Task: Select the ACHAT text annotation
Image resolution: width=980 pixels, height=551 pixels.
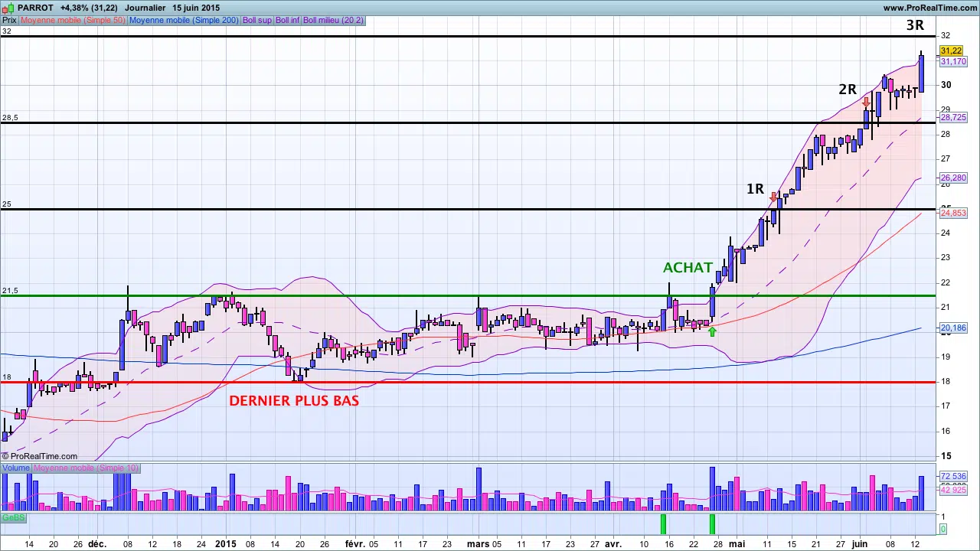Action: (x=688, y=268)
